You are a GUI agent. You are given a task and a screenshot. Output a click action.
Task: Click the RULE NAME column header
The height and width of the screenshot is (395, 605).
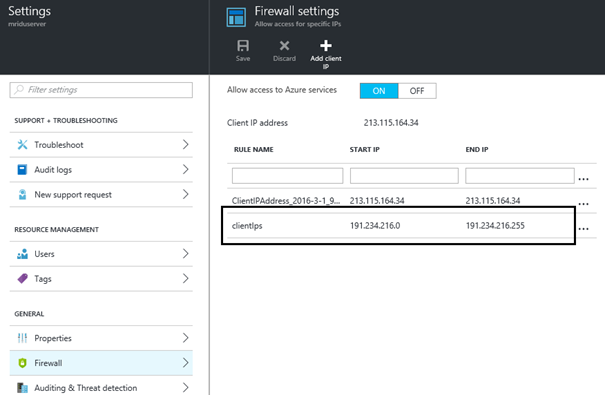(253, 150)
